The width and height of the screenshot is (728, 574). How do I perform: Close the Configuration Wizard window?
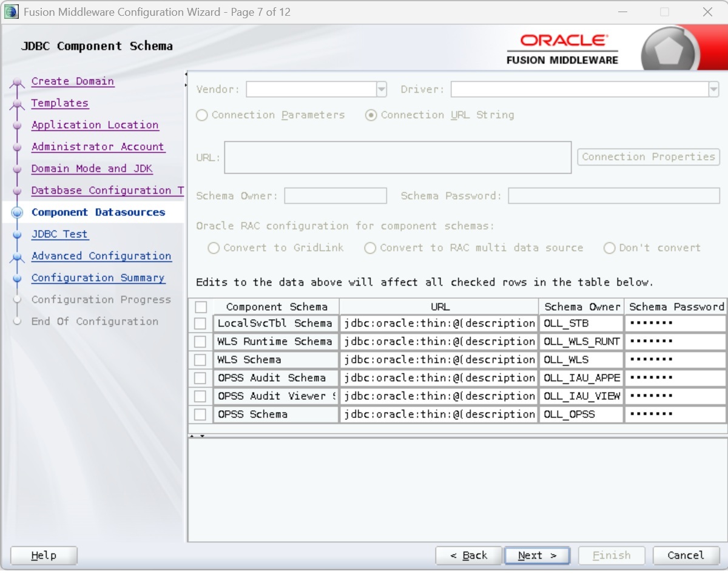tap(707, 12)
